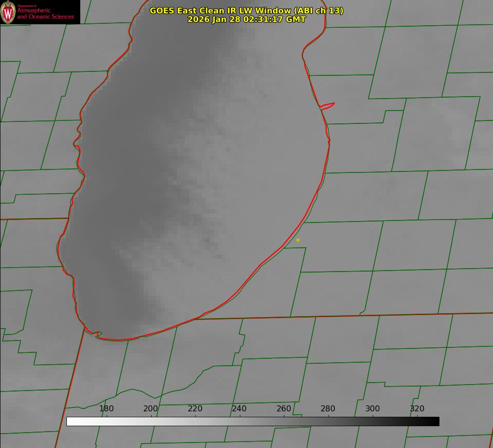Click the 260 colorbar tick label
Viewport: 493px width, 448px height.
tap(284, 408)
